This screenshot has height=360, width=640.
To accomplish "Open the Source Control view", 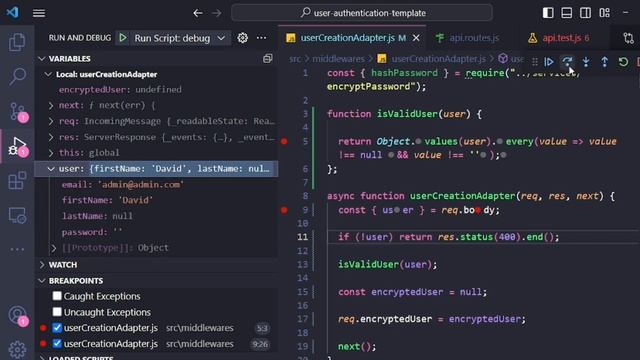I will (x=17, y=111).
